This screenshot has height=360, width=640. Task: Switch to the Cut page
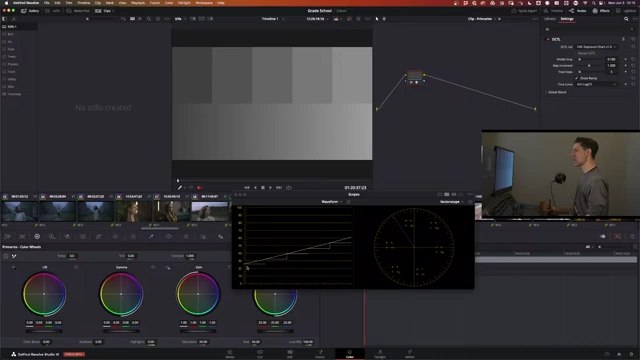[260, 354]
